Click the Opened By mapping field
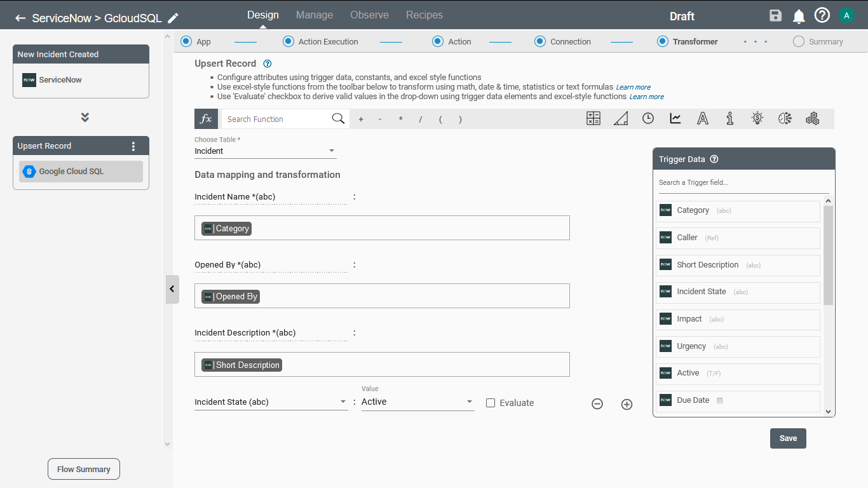Image resolution: width=868 pixels, height=488 pixels. [x=382, y=296]
